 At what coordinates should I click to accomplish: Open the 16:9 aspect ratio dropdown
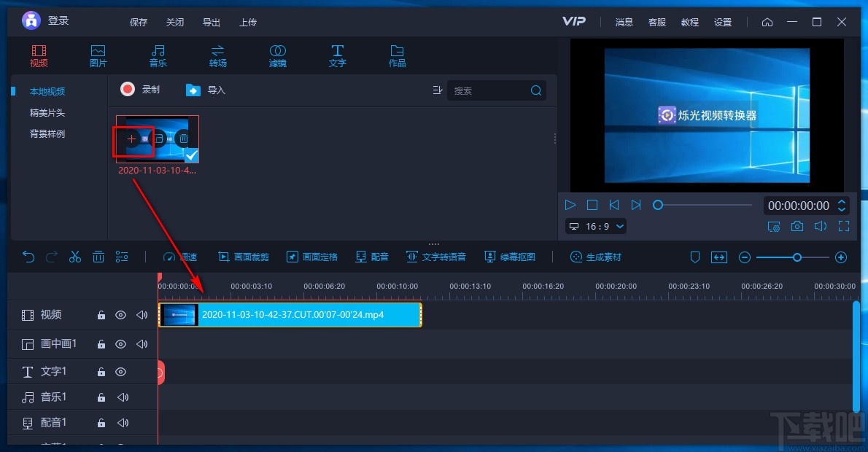click(597, 226)
